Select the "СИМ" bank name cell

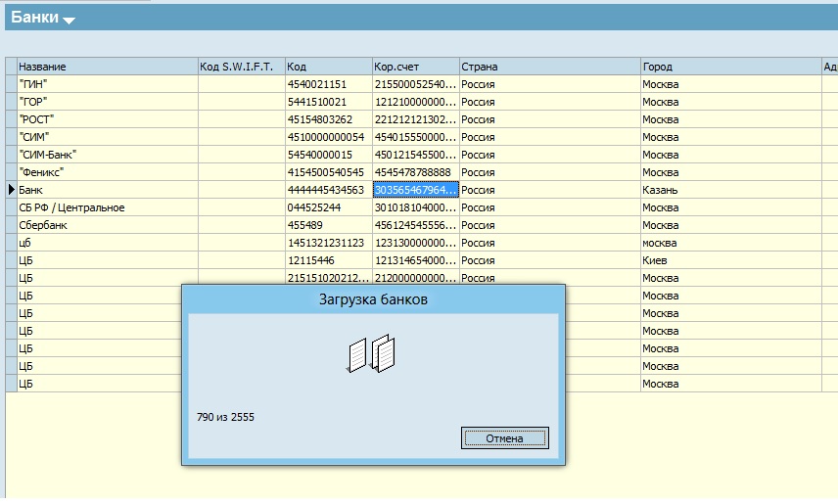pyautogui.click(x=108, y=137)
